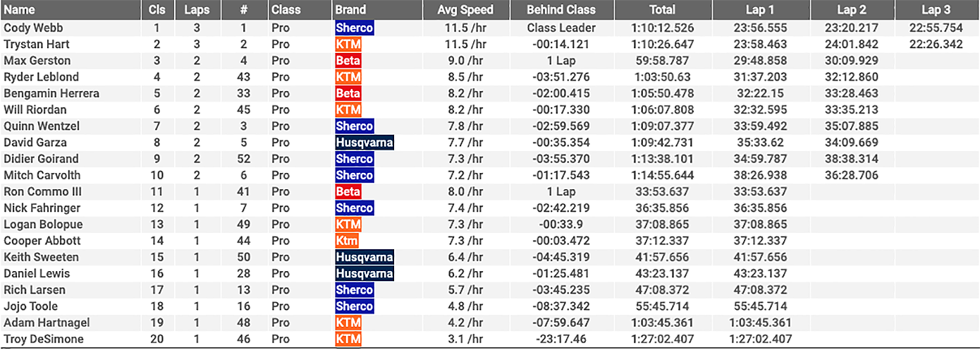Click the Brand column header
Screen dimensions: 980x353
pos(350,10)
